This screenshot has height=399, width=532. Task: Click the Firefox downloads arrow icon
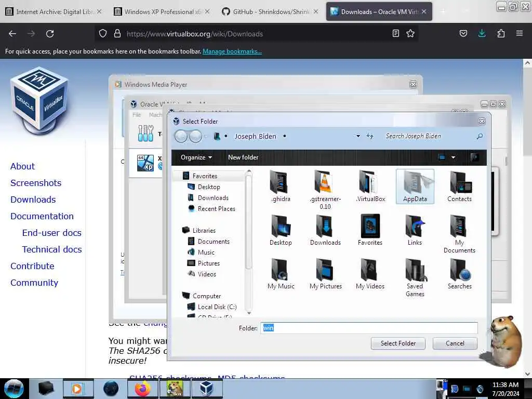482,33
